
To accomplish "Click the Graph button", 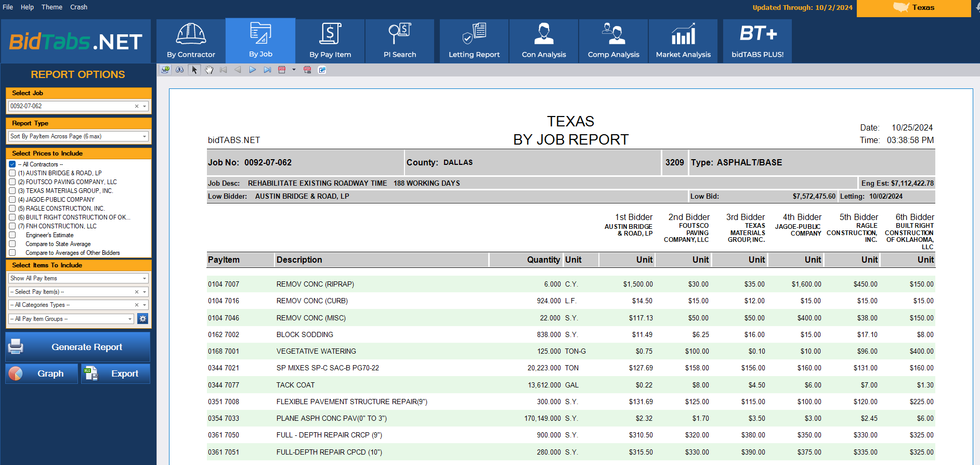I will 42,373.
